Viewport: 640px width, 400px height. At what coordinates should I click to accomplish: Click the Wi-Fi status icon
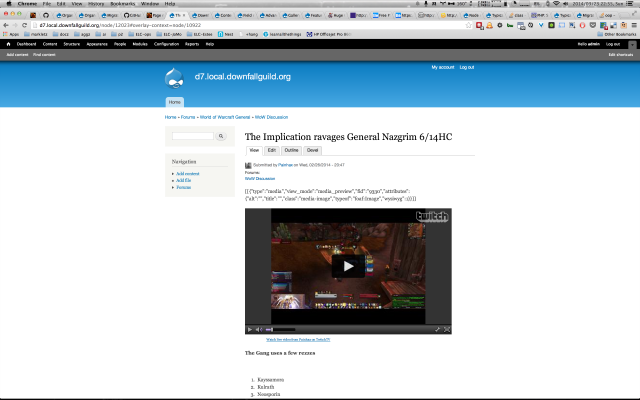coord(556,4)
